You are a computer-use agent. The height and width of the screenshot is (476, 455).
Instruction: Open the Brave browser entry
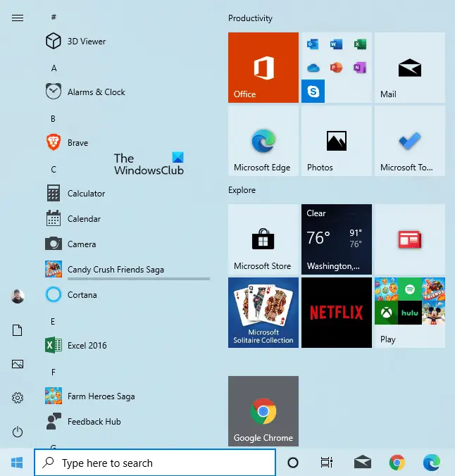(x=127, y=142)
